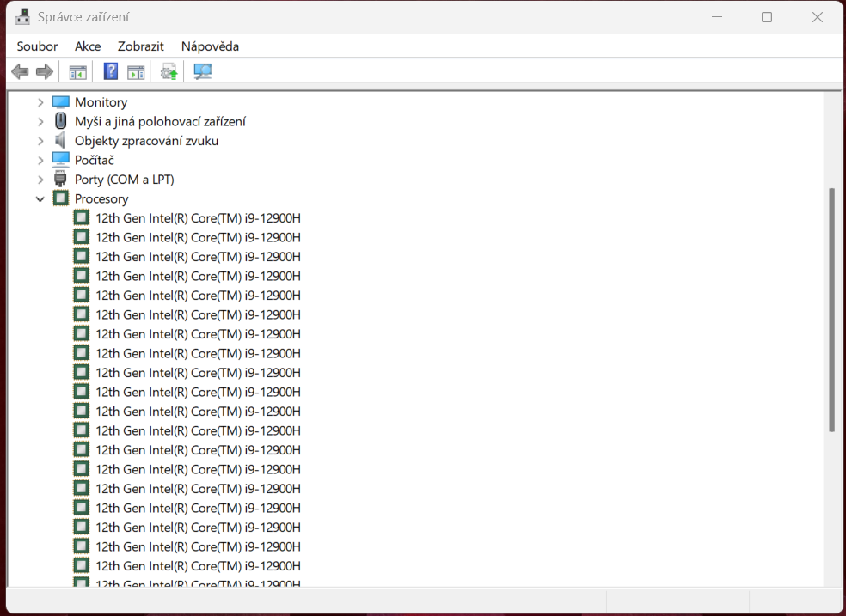Select the first i9-12900H processor entry
This screenshot has height=616, width=846.
198,218
